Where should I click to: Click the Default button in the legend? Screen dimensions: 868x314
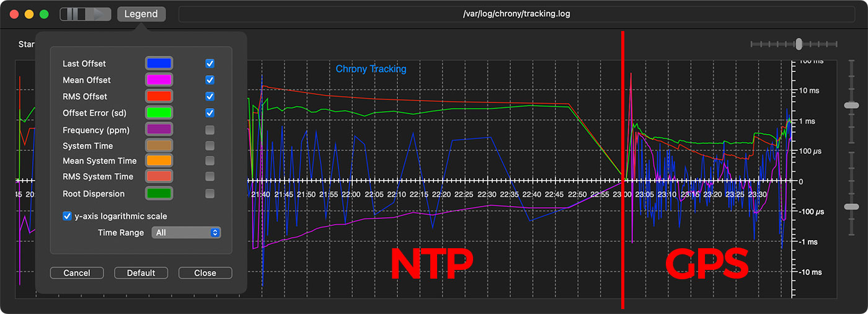(x=141, y=273)
